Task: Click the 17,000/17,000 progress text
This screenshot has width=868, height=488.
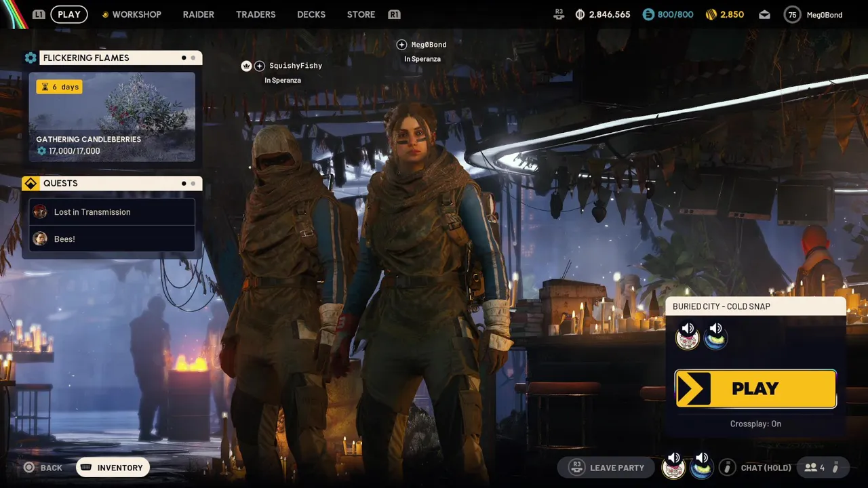Action: [x=75, y=151]
